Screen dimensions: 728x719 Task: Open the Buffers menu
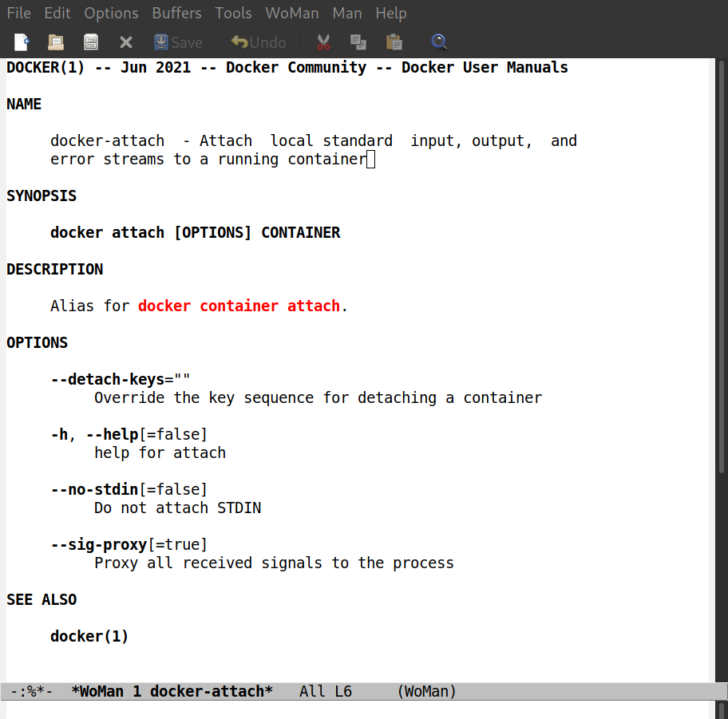[x=176, y=13]
